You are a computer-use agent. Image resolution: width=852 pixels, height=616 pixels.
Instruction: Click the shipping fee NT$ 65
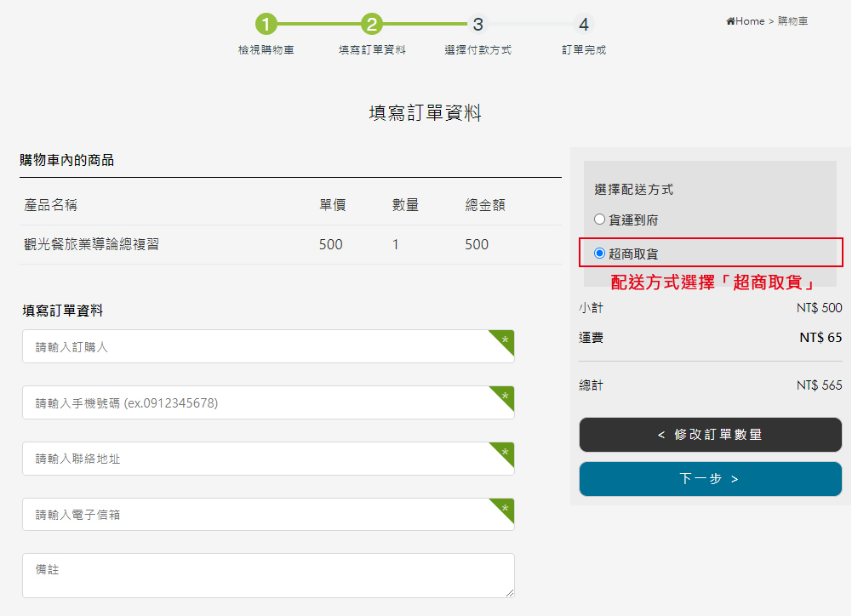821,337
